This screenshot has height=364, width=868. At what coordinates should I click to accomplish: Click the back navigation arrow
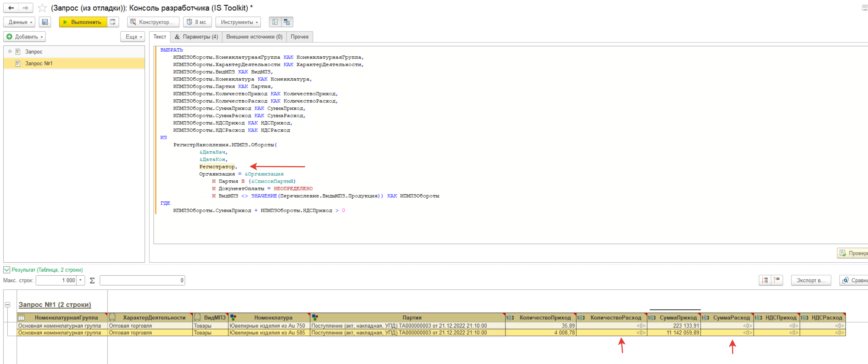[x=11, y=8]
